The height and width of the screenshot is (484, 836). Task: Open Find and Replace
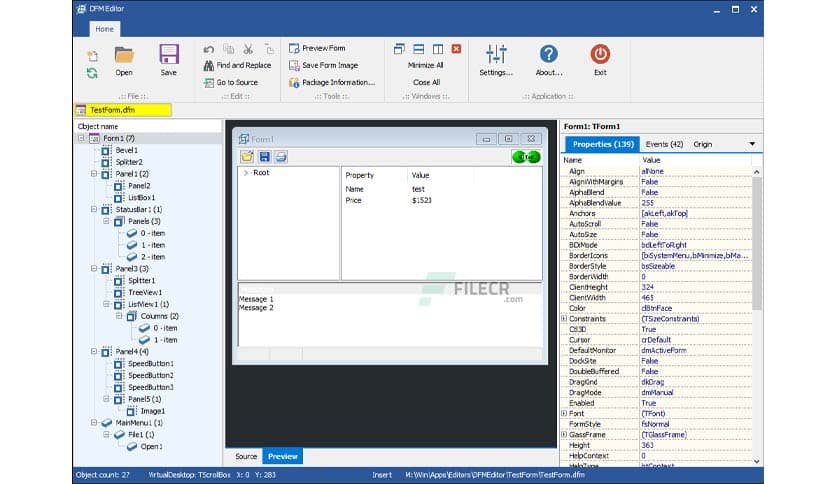(237, 65)
